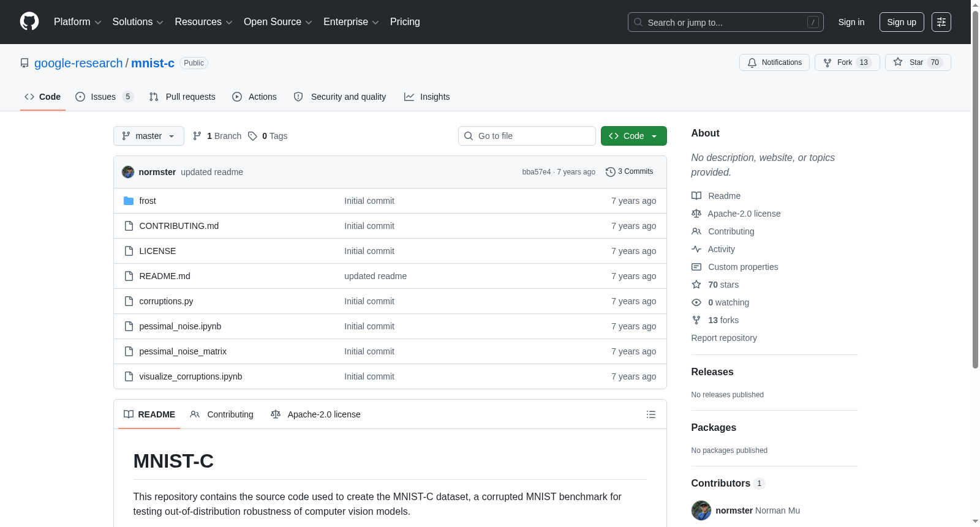Click normster's avatar in the commit bar
The image size is (980, 527).
pos(128,172)
